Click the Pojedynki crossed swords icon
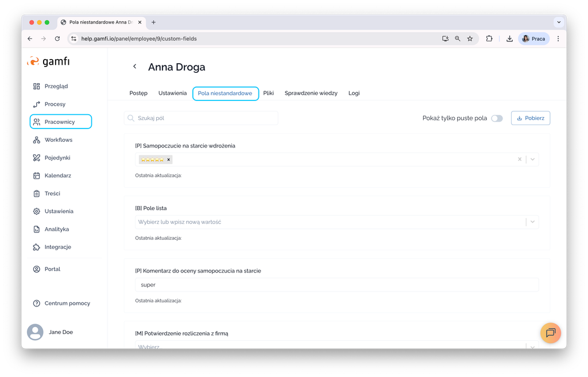Image resolution: width=588 pixels, height=377 pixels. (x=37, y=158)
